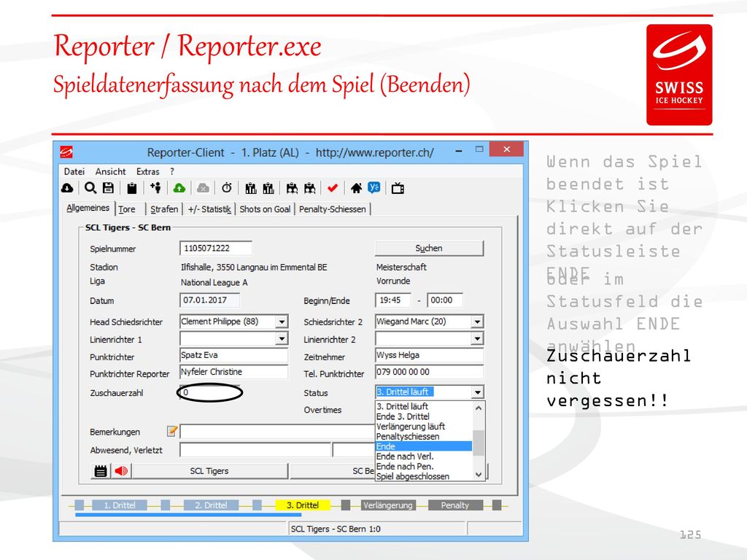Click the Suchen button
The height and width of the screenshot is (560, 747).
click(x=429, y=248)
